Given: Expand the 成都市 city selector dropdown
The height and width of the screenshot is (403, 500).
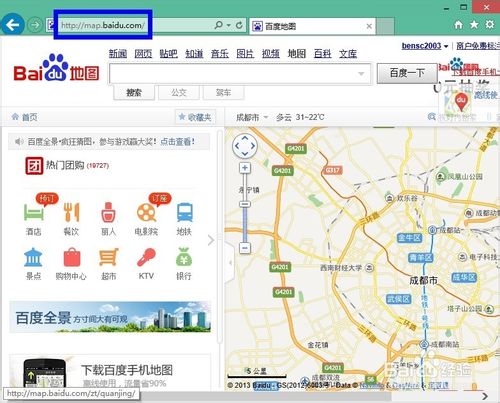Looking at the screenshot, I should (252, 117).
